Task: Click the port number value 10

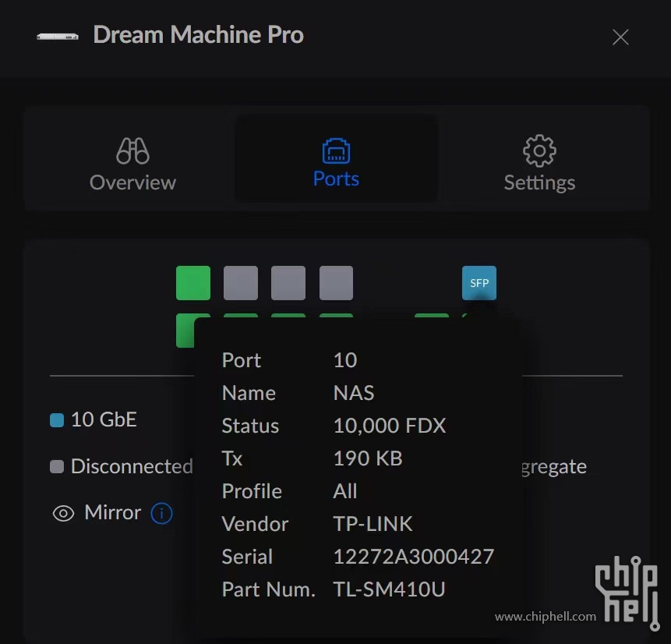Action: pos(345,360)
